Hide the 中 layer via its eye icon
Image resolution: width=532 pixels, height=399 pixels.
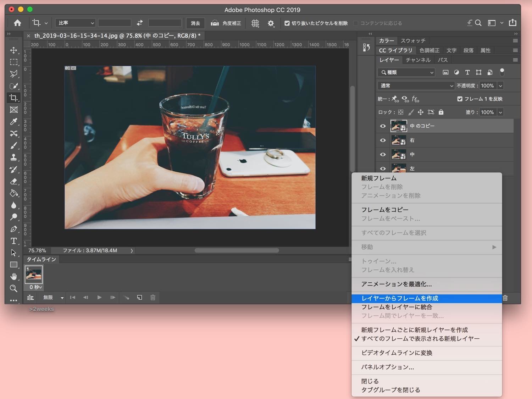383,155
